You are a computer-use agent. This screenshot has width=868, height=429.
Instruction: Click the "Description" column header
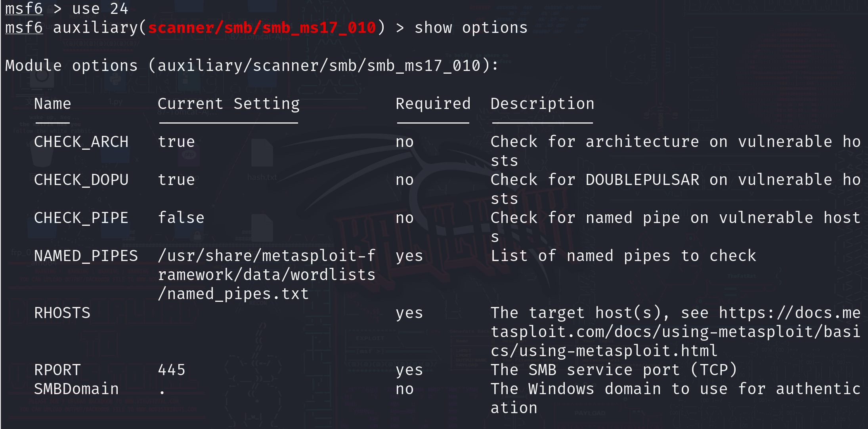pyautogui.click(x=542, y=104)
